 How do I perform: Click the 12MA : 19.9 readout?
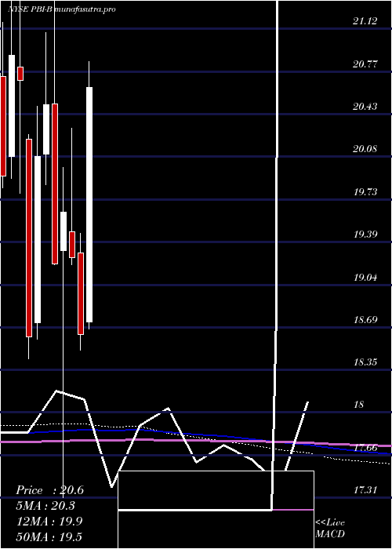pyautogui.click(x=49, y=521)
